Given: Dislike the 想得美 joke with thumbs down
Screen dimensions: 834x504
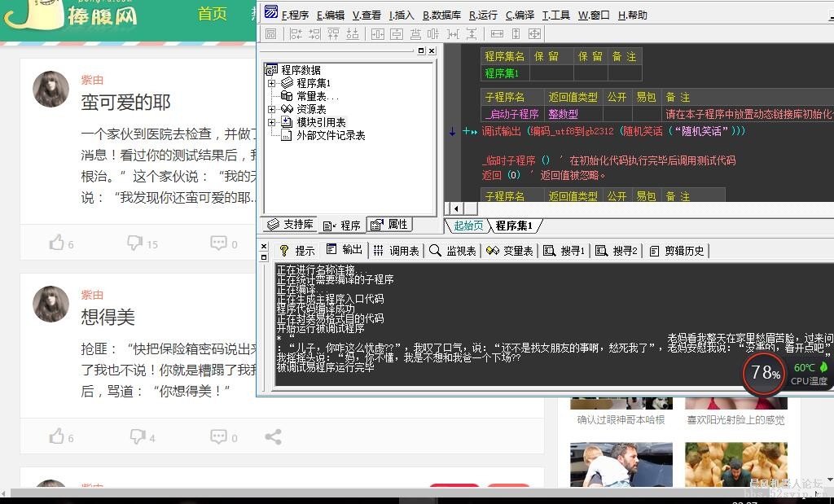Looking at the screenshot, I should [x=136, y=437].
